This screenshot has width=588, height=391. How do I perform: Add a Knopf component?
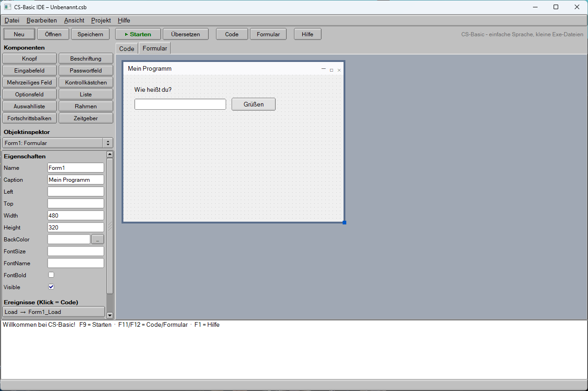click(29, 59)
